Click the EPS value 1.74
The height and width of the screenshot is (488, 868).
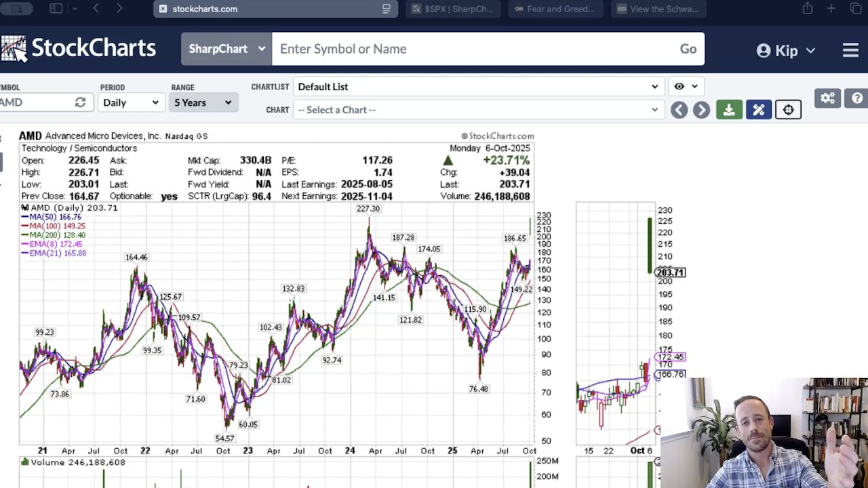click(x=382, y=172)
